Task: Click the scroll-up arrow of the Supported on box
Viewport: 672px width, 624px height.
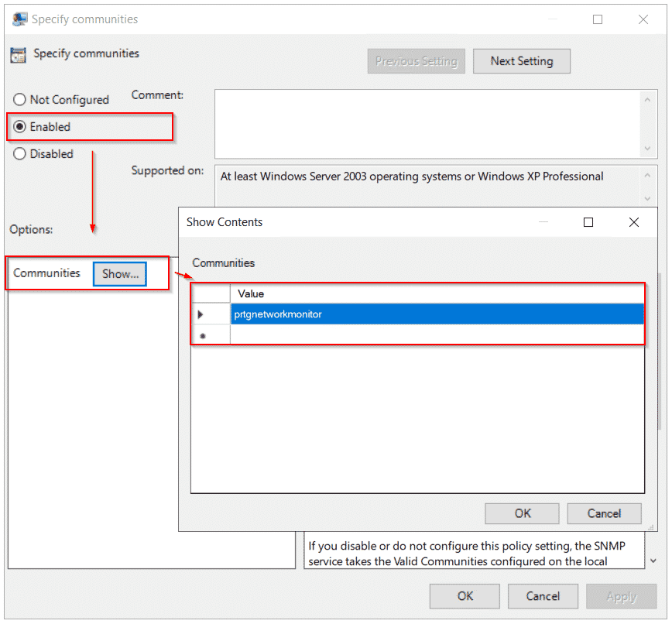Action: coord(648,175)
